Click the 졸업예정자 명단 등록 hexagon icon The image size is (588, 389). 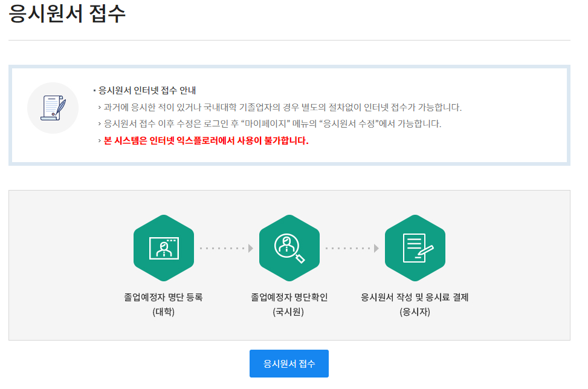coord(164,248)
